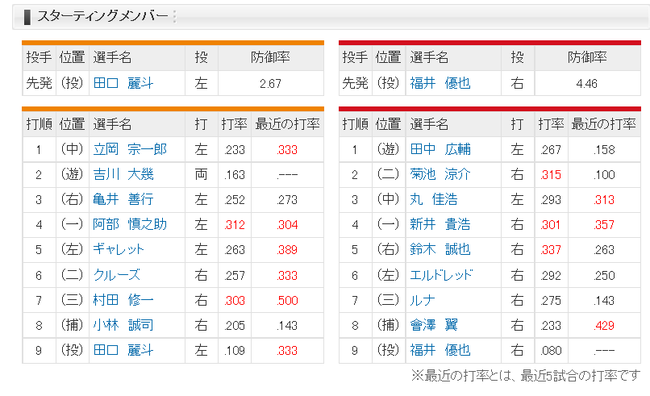Click recent average .158 for 田中
The width and height of the screenshot is (650, 396).
(604, 150)
